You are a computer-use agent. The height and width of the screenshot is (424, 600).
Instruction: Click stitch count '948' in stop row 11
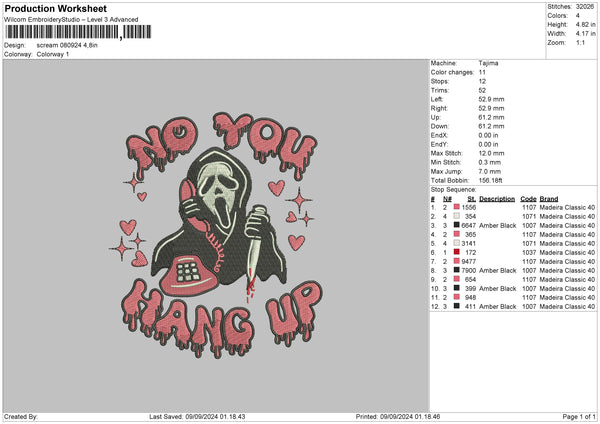pyautogui.click(x=471, y=297)
